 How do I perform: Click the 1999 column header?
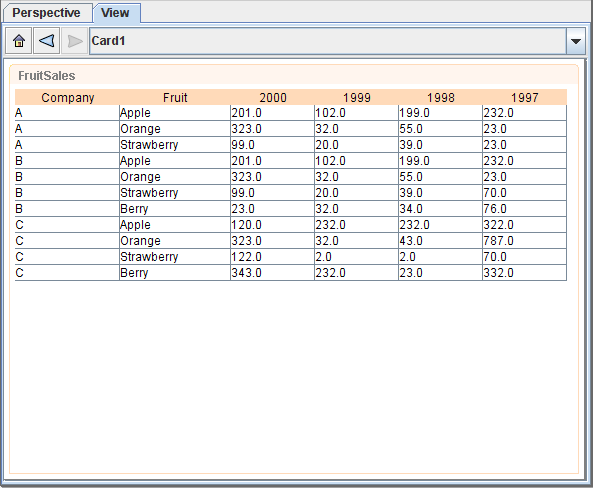coord(356,97)
